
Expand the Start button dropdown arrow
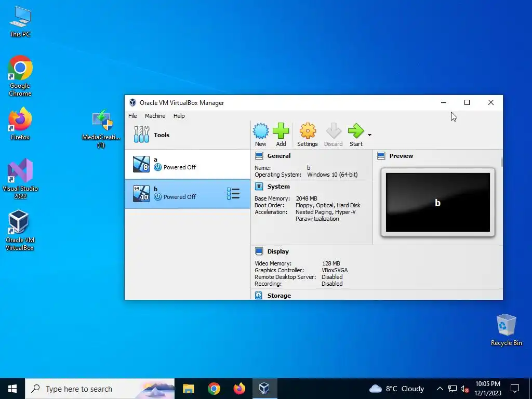pyautogui.click(x=369, y=135)
